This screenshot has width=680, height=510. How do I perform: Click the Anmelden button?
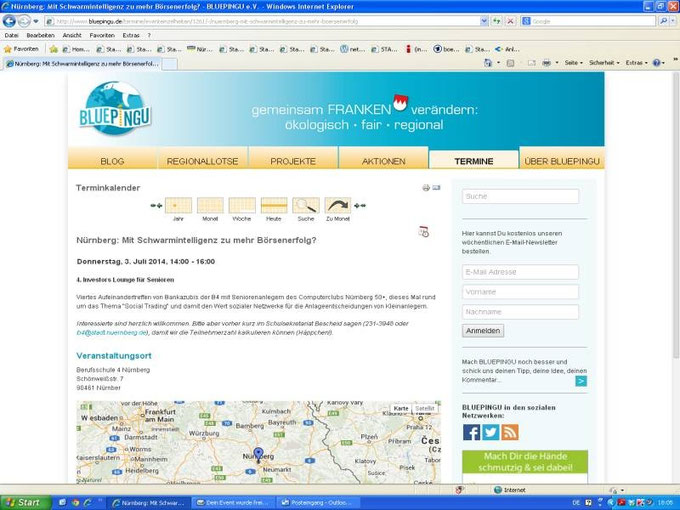click(x=483, y=330)
